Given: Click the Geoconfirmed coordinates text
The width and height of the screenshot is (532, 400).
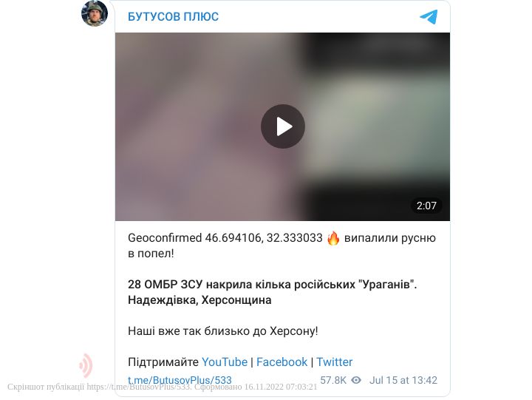Looking at the screenshot, I should pyautogui.click(x=225, y=238).
